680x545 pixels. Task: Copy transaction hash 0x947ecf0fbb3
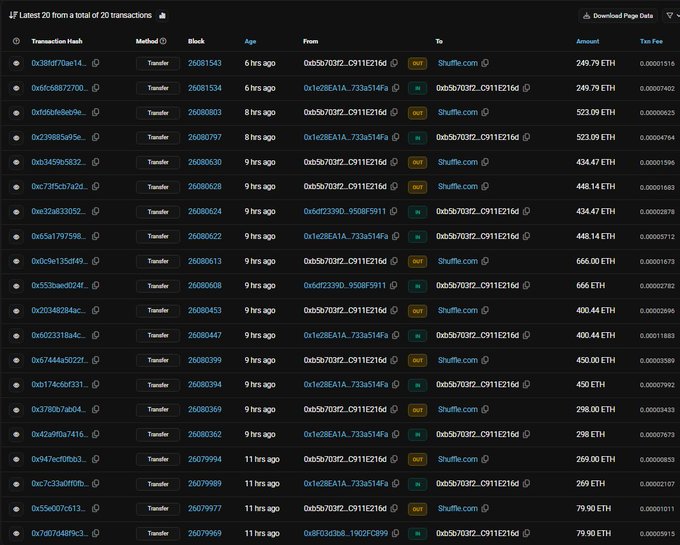click(x=95, y=459)
